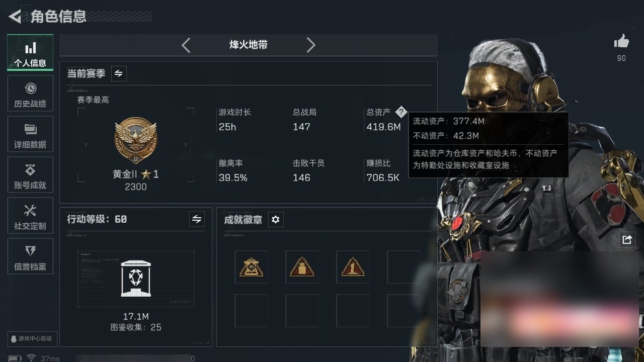Toggle season swap icon beside 当前赛季
Screen dimensions: 644x362
click(x=119, y=73)
